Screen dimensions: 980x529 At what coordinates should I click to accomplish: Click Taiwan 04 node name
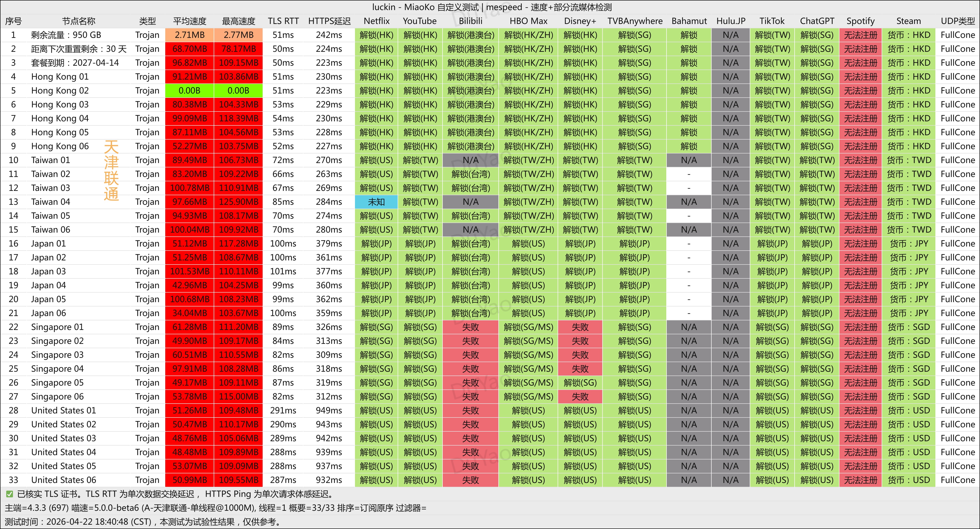click(51, 202)
